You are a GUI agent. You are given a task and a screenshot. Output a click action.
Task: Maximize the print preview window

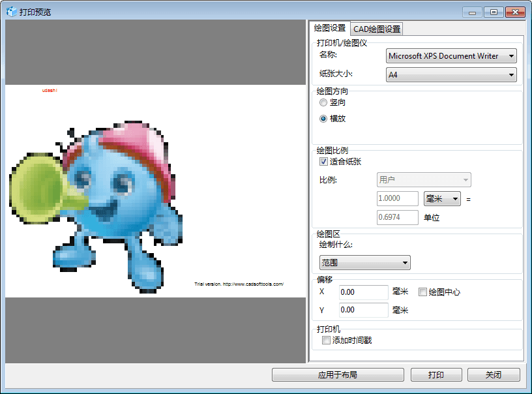(492, 12)
